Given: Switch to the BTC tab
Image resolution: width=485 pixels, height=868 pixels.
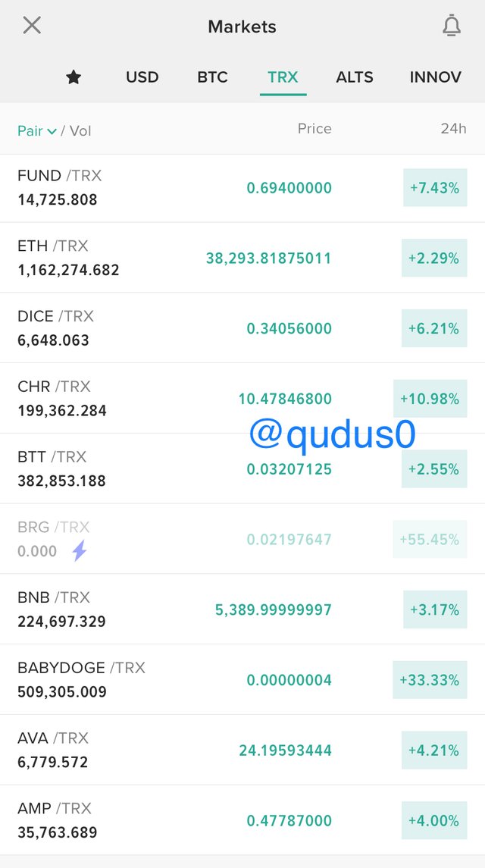Looking at the screenshot, I should [x=212, y=77].
